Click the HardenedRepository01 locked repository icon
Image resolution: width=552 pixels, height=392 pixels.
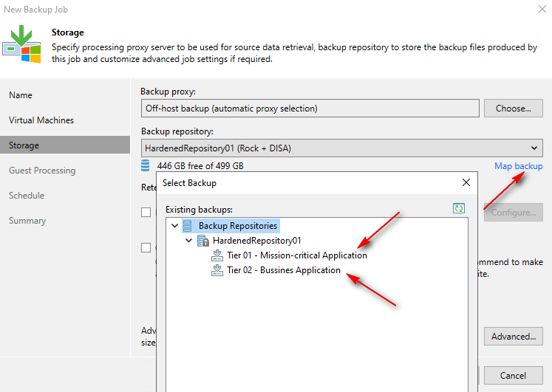203,241
